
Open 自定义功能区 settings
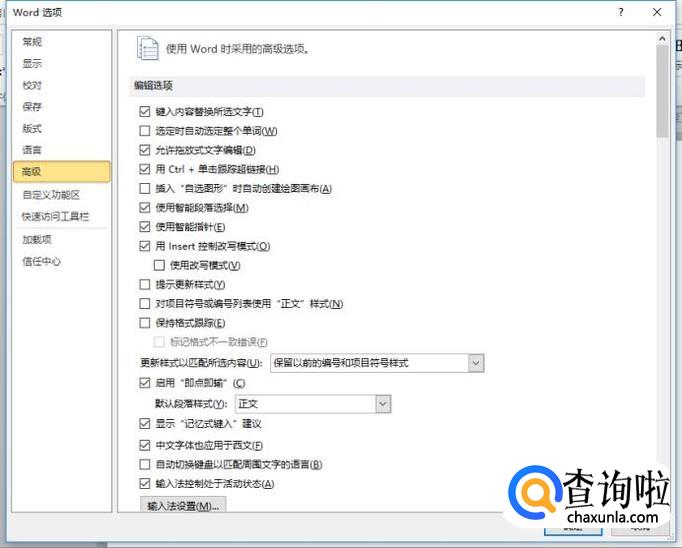coord(51,194)
